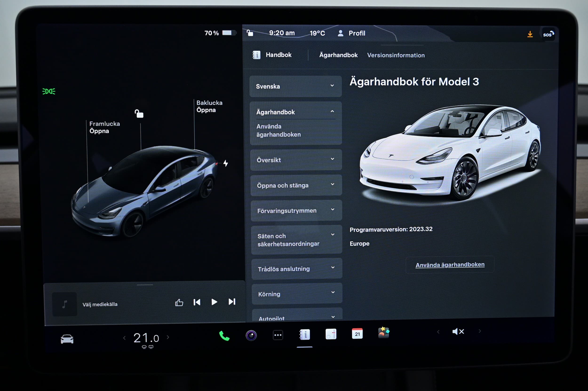Viewport: 588px width, 391px height.
Task: Tap the orange software download icon
Action: coord(530,34)
